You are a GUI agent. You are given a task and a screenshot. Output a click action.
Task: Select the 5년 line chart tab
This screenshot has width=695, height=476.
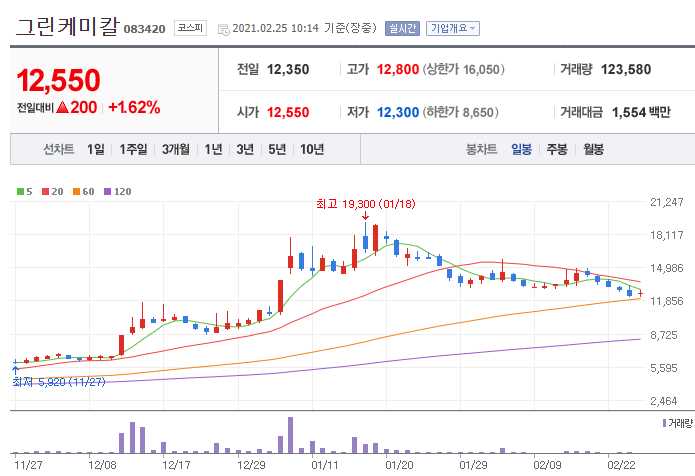(x=277, y=149)
